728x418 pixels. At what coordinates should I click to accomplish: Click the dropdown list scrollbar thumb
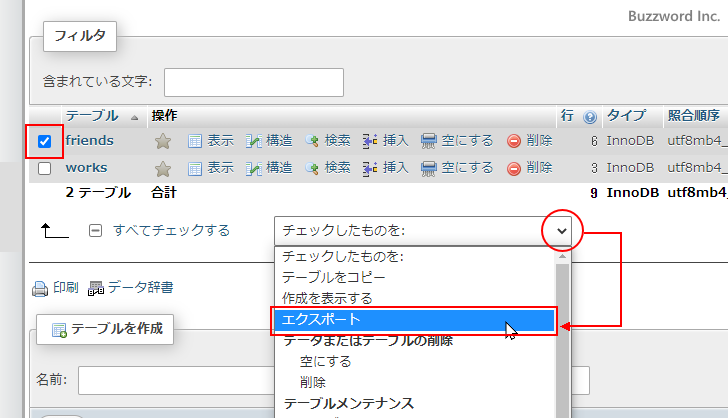[x=562, y=341]
